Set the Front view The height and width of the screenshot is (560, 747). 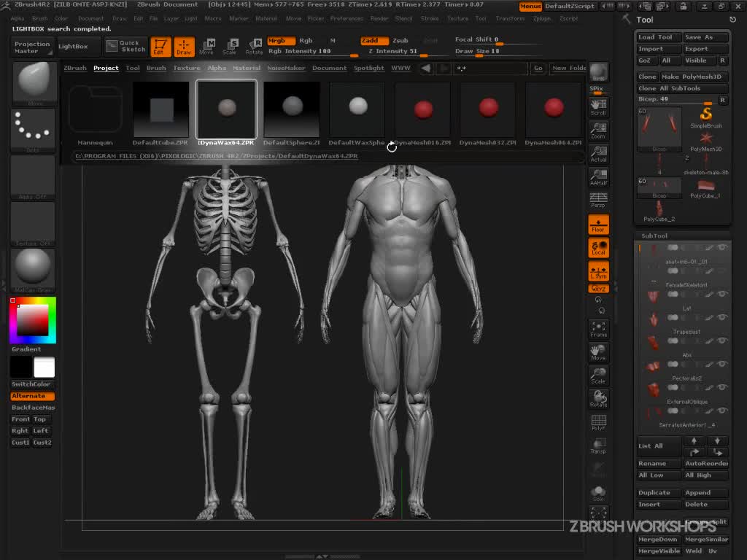point(20,419)
